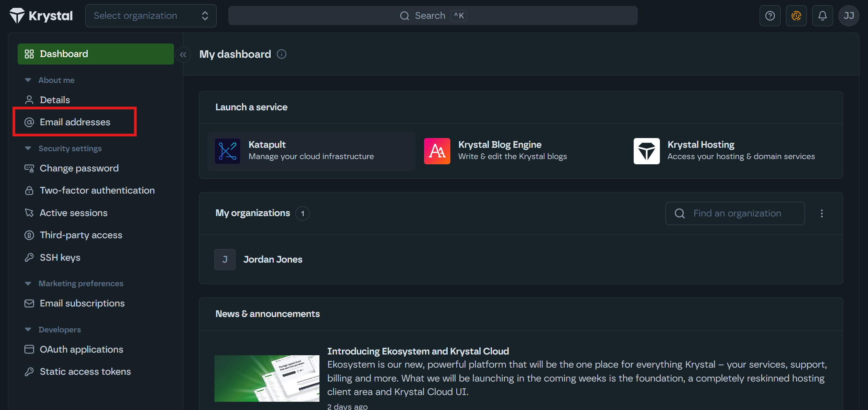The width and height of the screenshot is (868, 410).
Task: Launch Katapult via its icon
Action: (227, 151)
